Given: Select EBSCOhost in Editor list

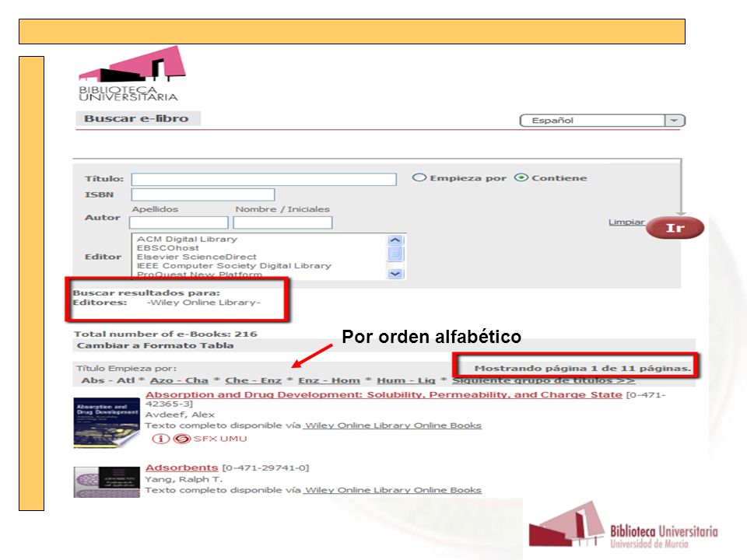Looking at the screenshot, I should (168, 248).
